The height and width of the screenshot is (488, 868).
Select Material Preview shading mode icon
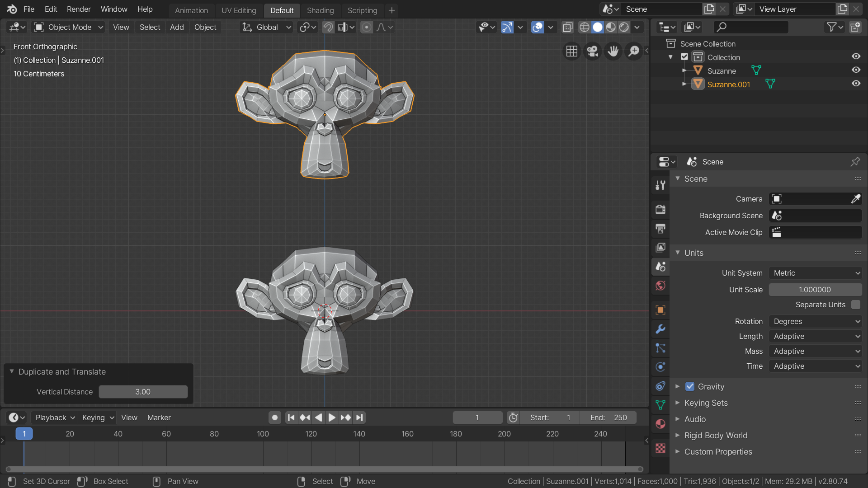coord(611,27)
